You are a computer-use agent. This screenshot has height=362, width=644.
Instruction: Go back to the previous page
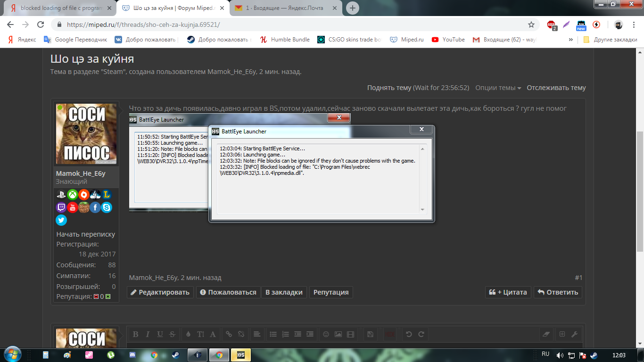(10, 25)
